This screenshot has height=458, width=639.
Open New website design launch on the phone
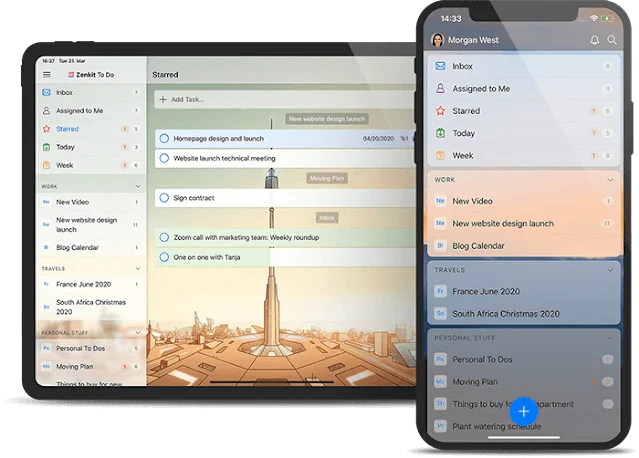(x=523, y=223)
